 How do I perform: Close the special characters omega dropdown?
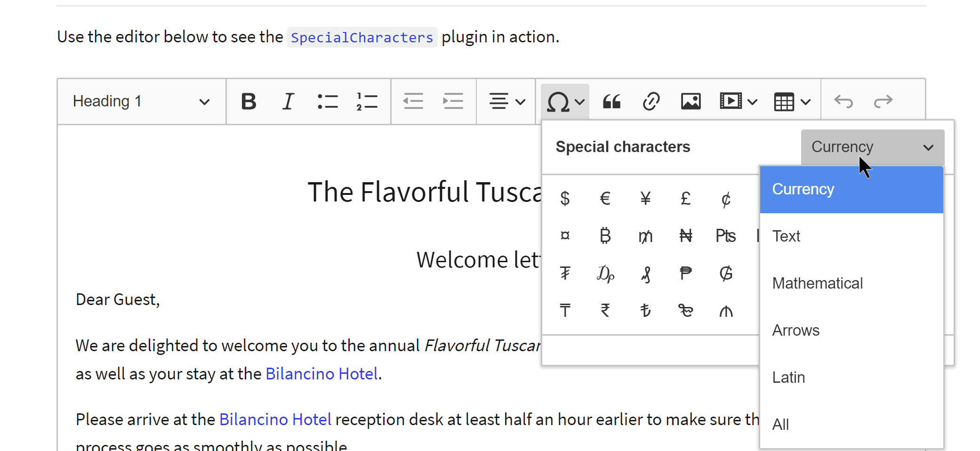pos(565,101)
